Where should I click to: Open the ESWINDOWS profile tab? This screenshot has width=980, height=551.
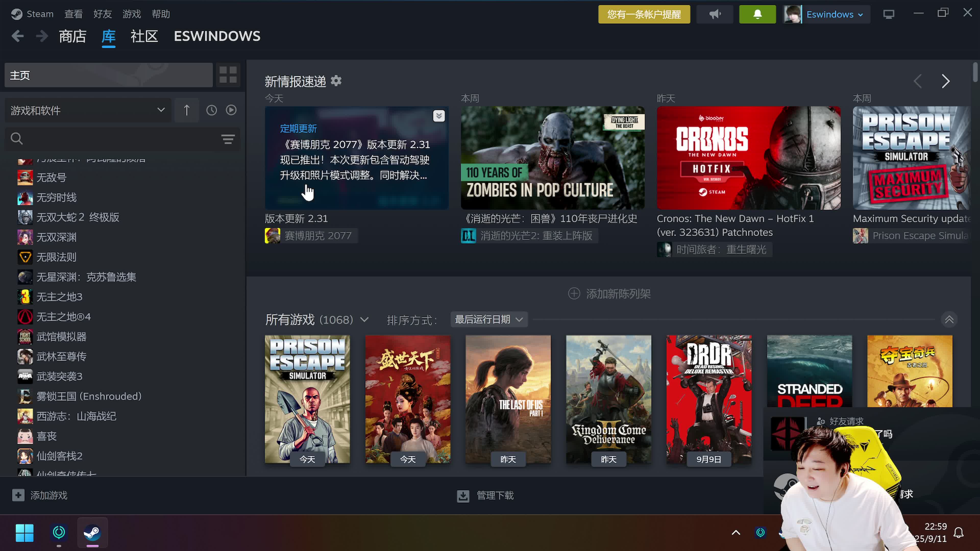(x=217, y=36)
